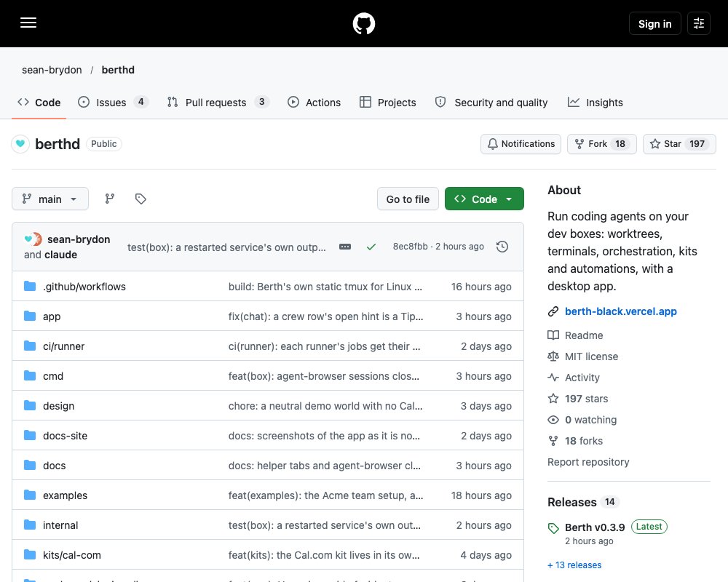Open the cmd folder
728x582 pixels.
click(x=53, y=376)
